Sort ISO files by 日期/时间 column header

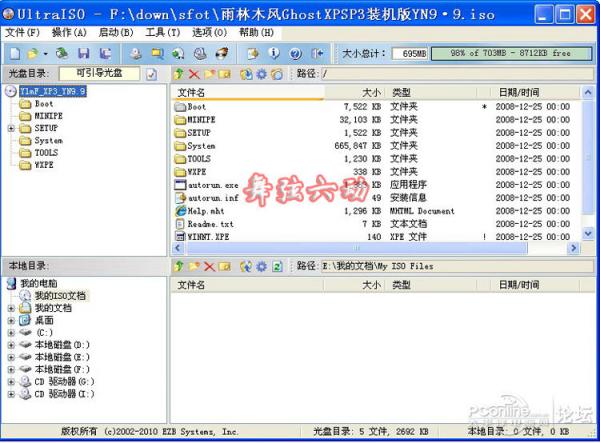pyautogui.click(x=535, y=92)
